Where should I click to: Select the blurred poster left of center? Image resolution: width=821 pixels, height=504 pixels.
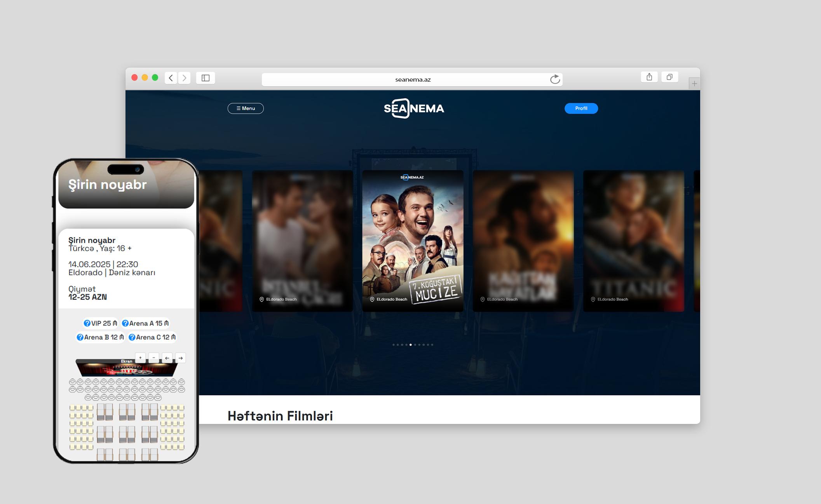302,241
